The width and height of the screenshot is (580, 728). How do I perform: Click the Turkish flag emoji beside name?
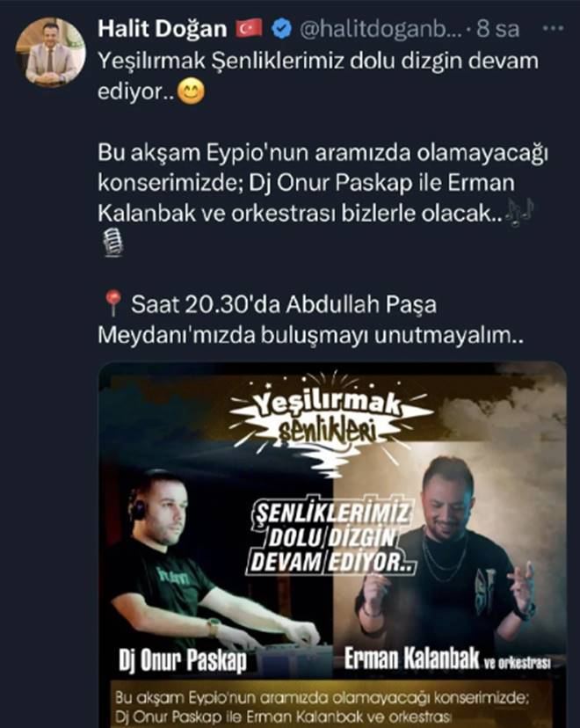tap(250, 29)
